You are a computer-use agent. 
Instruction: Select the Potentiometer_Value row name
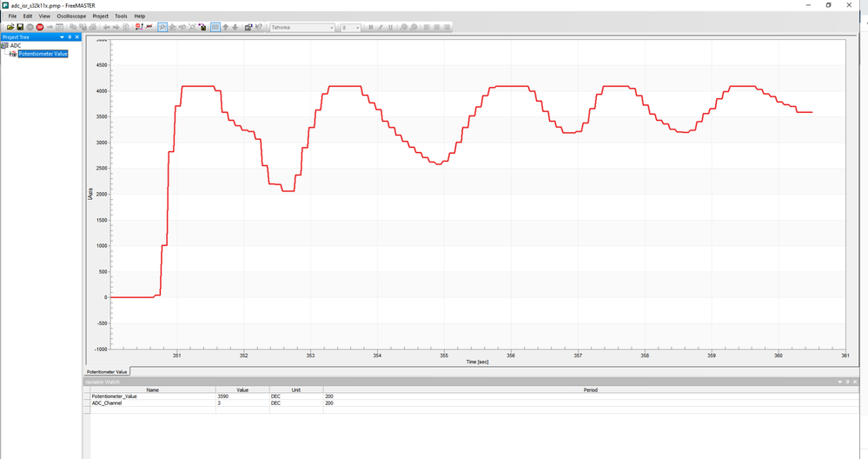pos(114,396)
